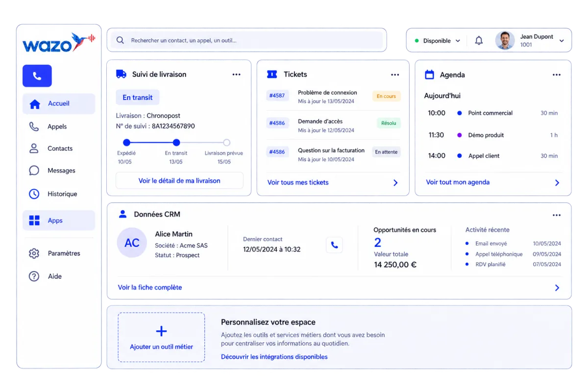Click chevron beside Voir la fiche complète
The height and width of the screenshot is (392, 588).
tap(557, 288)
